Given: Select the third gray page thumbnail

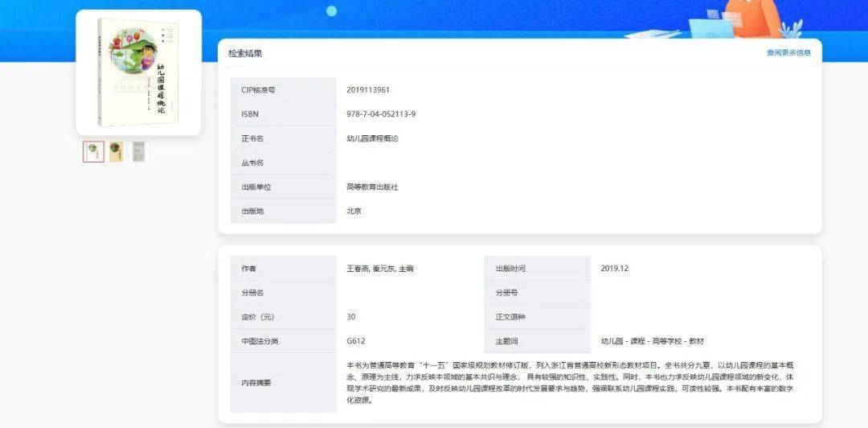Looking at the screenshot, I should click(x=139, y=151).
